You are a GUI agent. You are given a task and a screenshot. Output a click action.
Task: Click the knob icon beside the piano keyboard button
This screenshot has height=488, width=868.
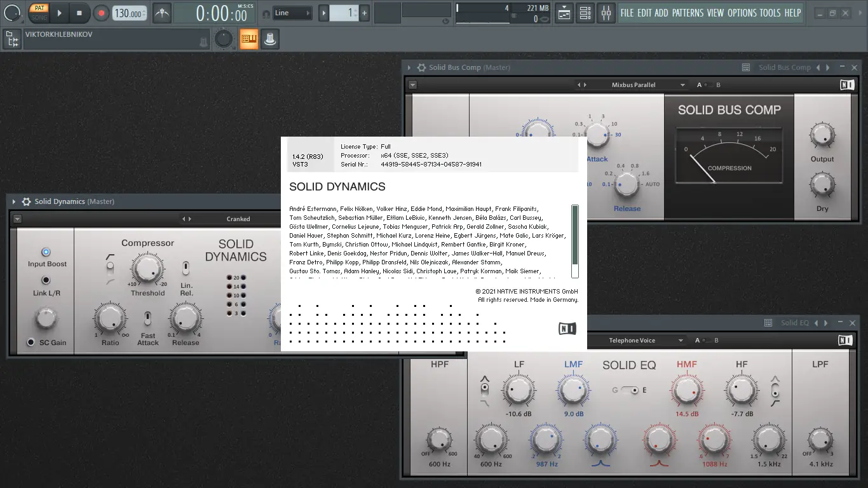pyautogui.click(x=270, y=39)
